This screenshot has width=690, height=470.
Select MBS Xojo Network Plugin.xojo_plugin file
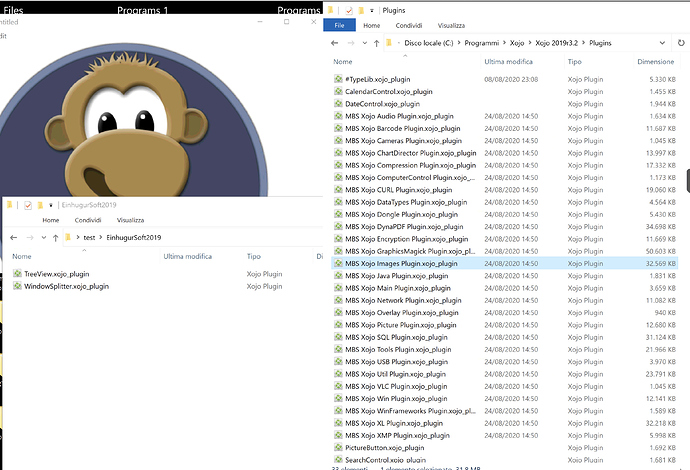pyautogui.click(x=403, y=300)
